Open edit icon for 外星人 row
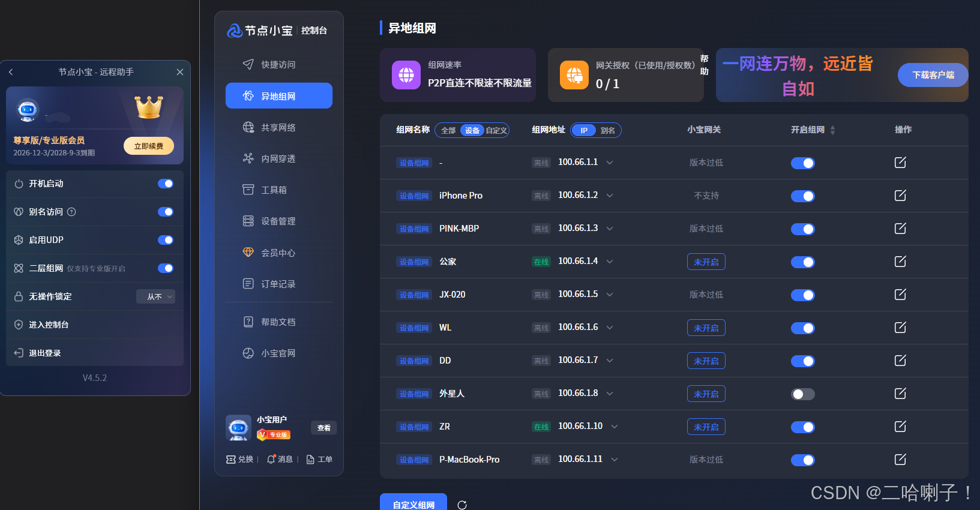Image resolution: width=980 pixels, height=510 pixels. tap(900, 394)
